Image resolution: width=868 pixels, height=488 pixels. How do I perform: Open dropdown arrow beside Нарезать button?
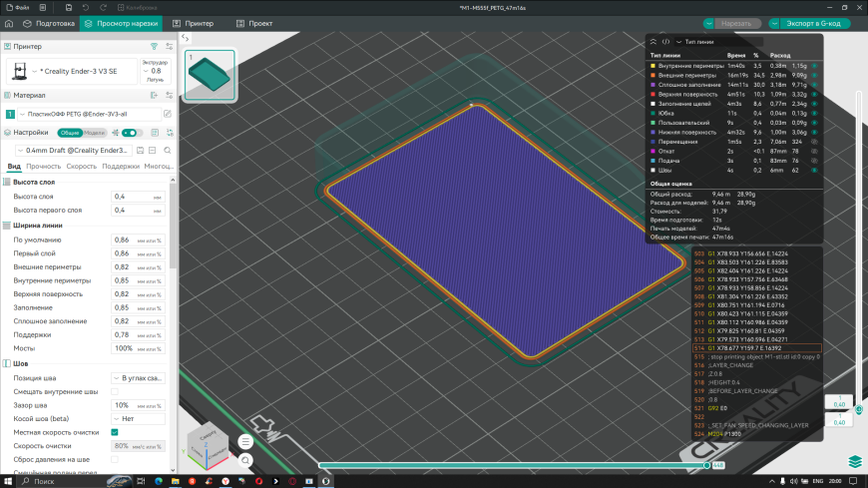pos(708,23)
